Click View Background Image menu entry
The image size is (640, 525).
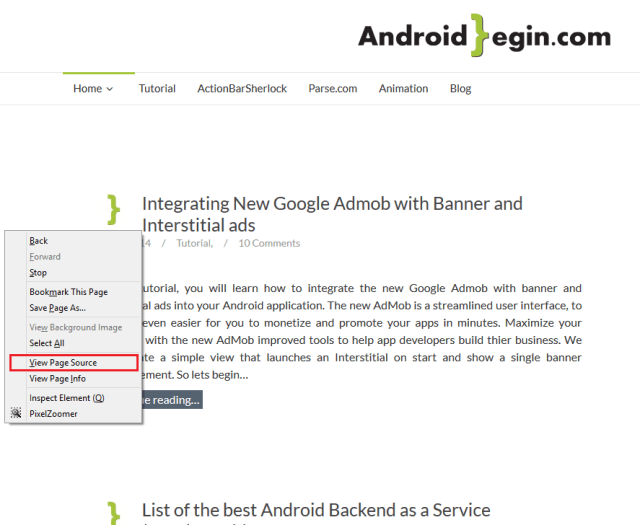tap(75, 327)
